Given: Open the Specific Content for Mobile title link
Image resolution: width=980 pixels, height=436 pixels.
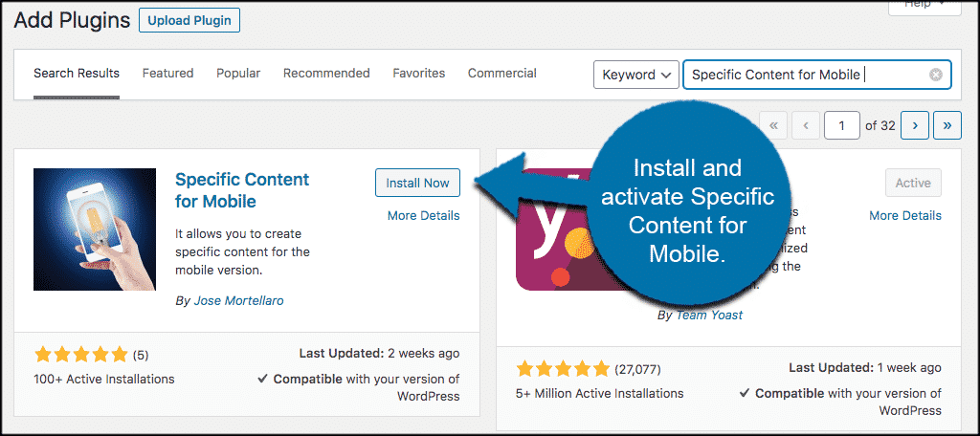Looking at the screenshot, I should click(242, 190).
